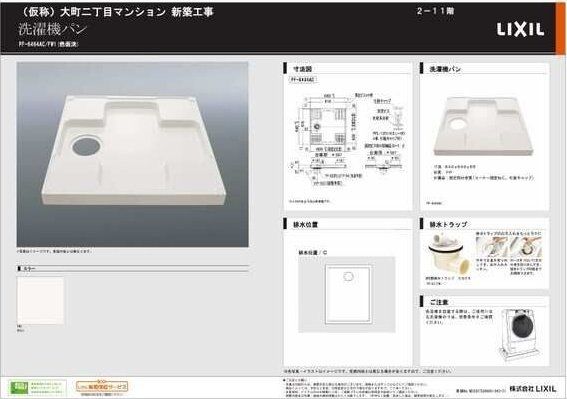Click the drain position diagram
The image size is (567, 399).
347,294
